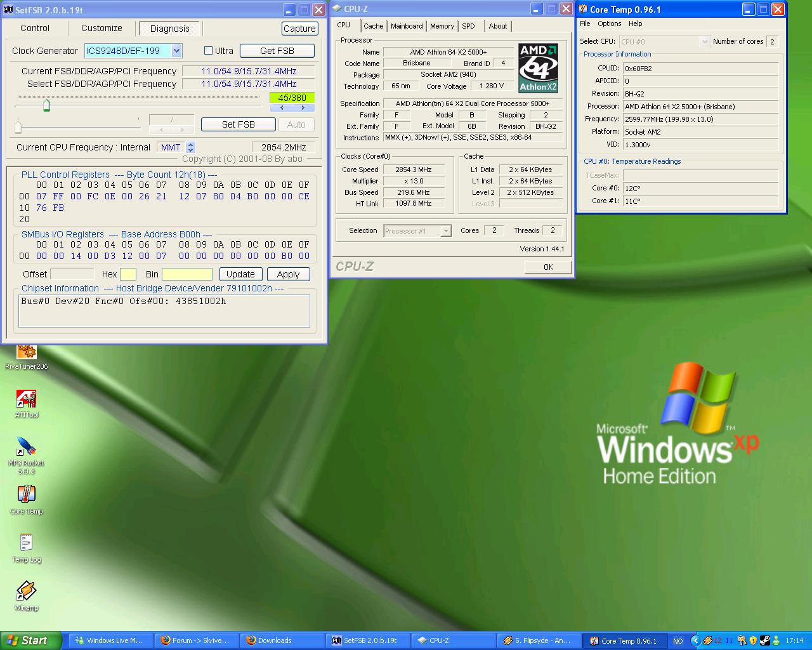
Task: Launch the Winamp desktop shortcut
Action: (x=26, y=596)
